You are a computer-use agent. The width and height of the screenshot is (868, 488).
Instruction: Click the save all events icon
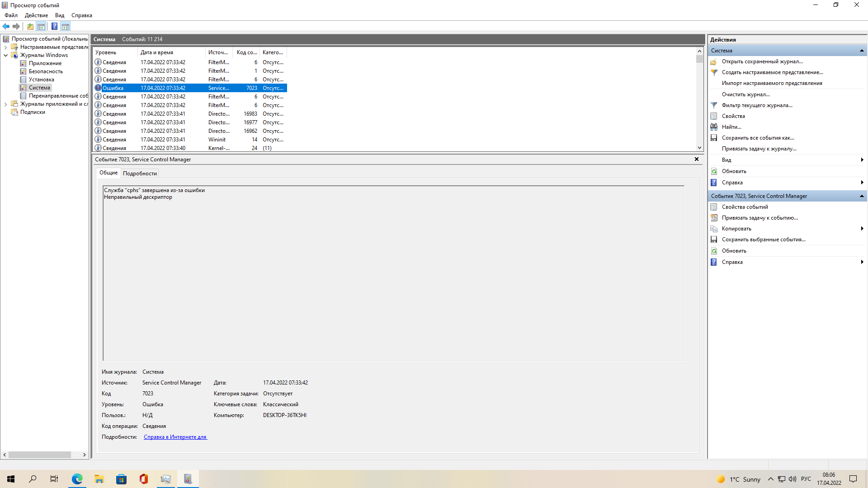pyautogui.click(x=713, y=138)
